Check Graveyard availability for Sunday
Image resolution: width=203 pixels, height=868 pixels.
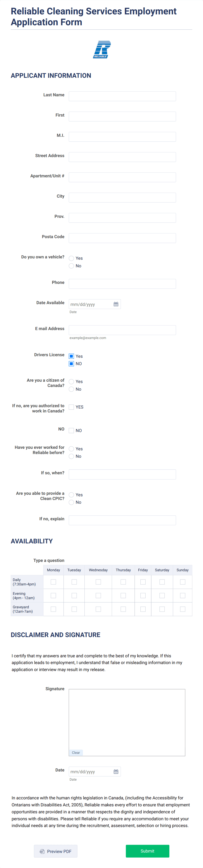(x=182, y=609)
